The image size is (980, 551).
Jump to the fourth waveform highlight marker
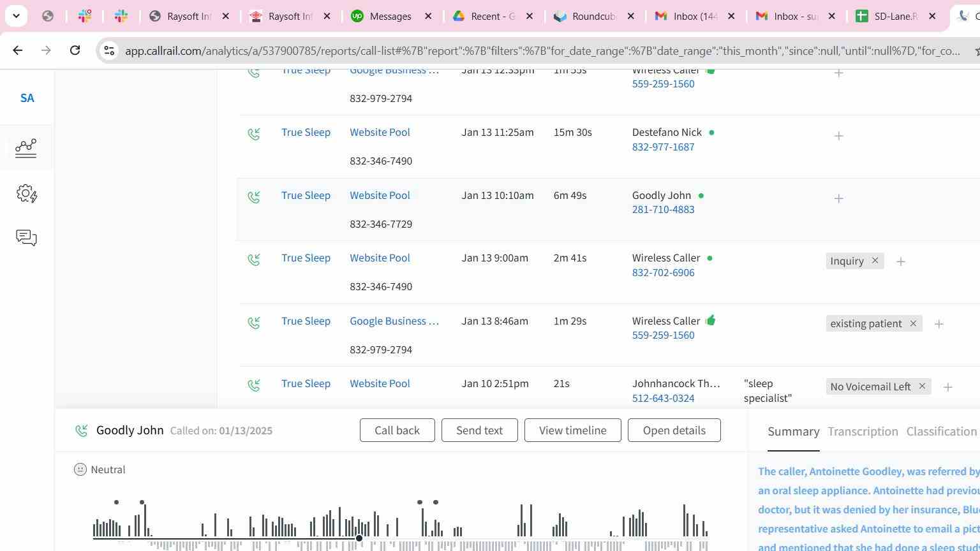click(436, 503)
